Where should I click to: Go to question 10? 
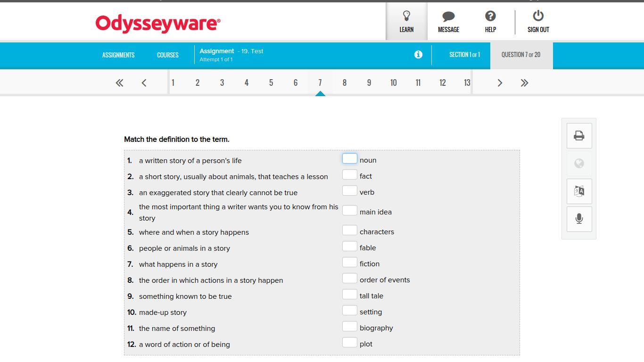pyautogui.click(x=394, y=83)
